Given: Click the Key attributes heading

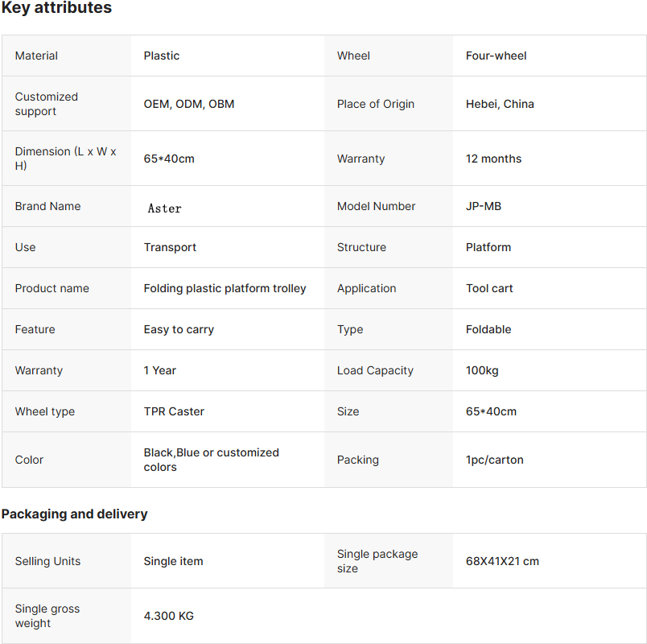Looking at the screenshot, I should click(x=56, y=7).
